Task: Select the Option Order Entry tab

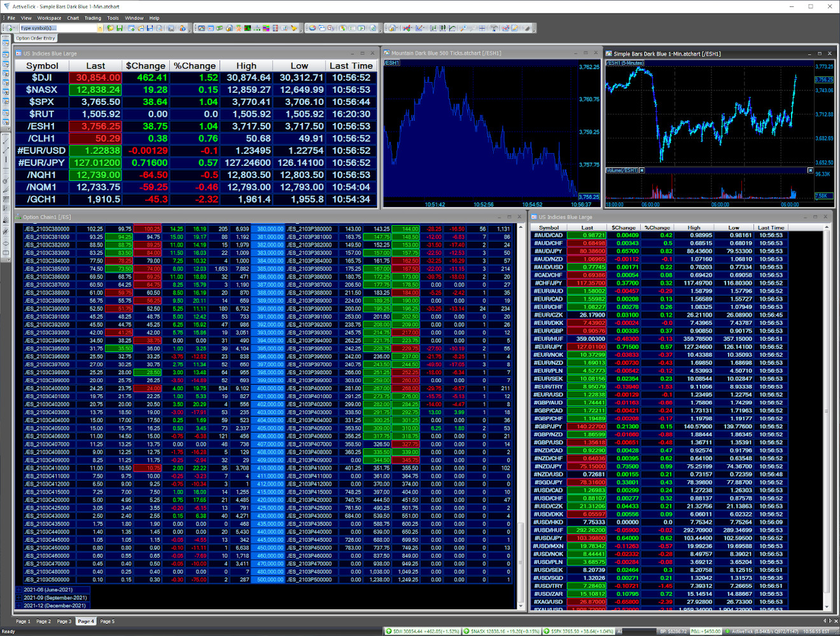Action: [x=36, y=38]
